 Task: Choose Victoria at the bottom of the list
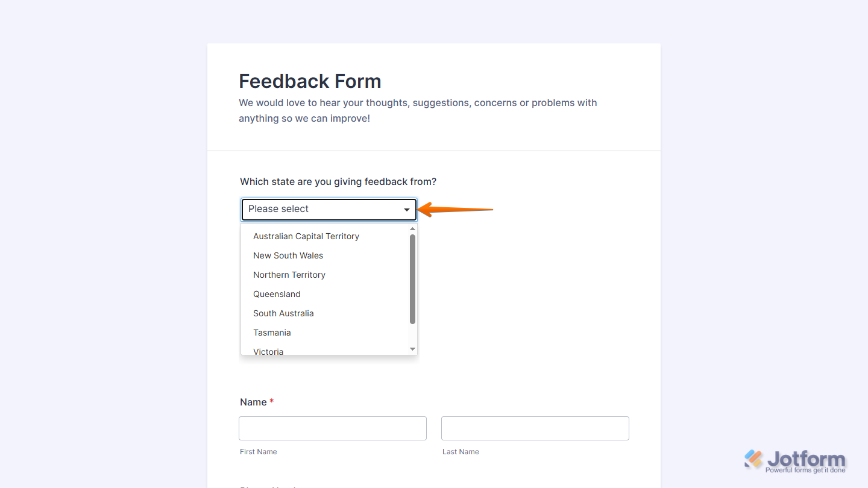(x=268, y=351)
